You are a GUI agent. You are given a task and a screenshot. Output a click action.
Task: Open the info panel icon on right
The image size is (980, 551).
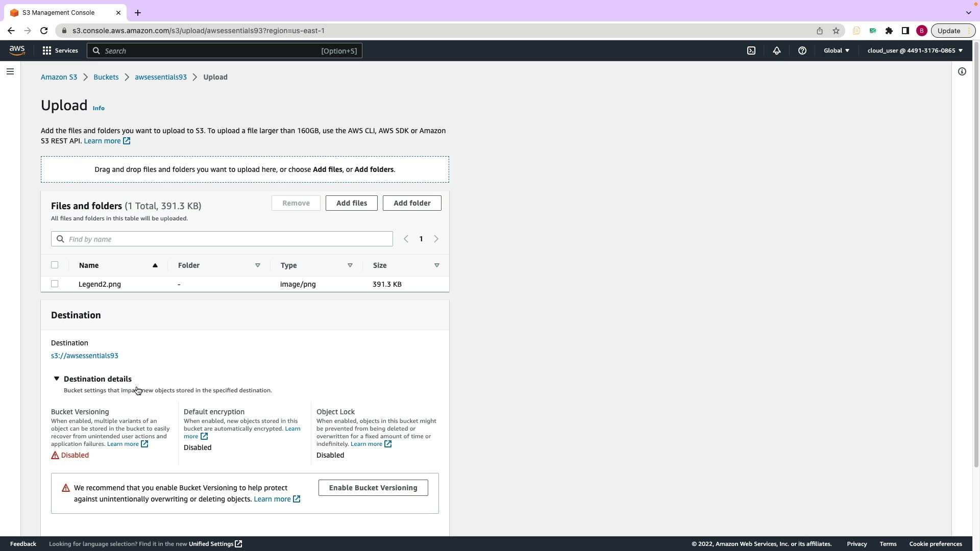(x=962, y=71)
